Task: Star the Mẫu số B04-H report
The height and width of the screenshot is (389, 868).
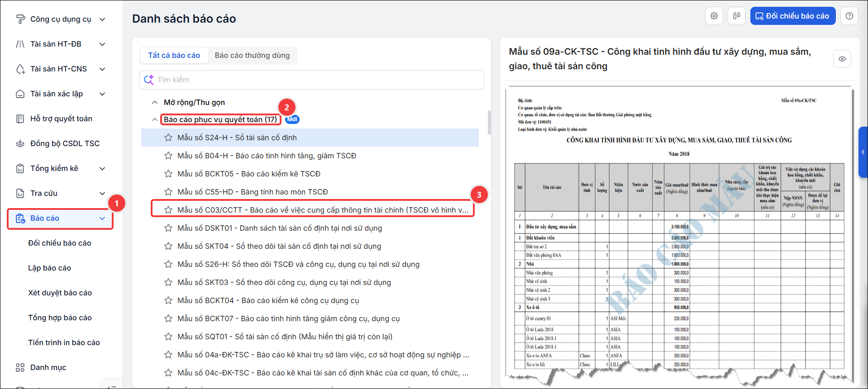Action: [x=168, y=156]
